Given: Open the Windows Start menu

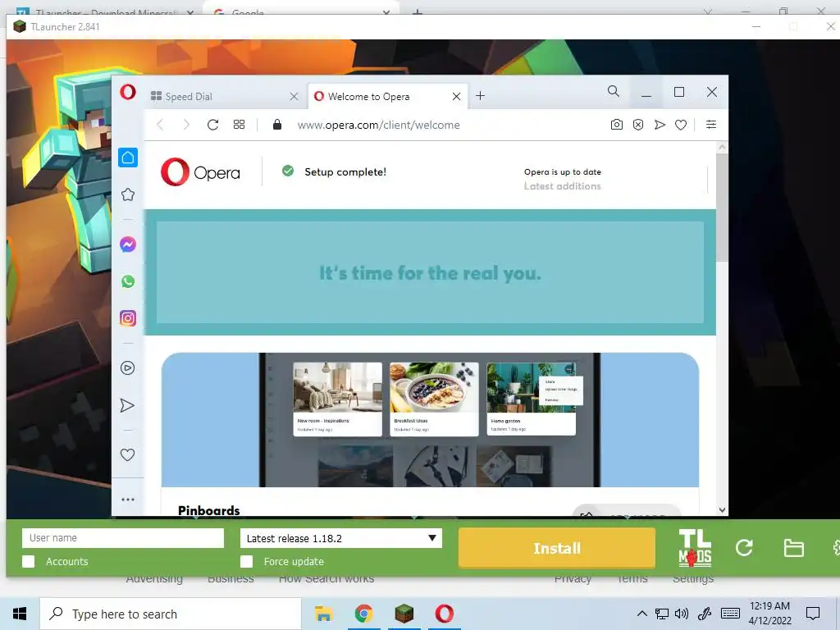Looking at the screenshot, I should tap(20, 614).
